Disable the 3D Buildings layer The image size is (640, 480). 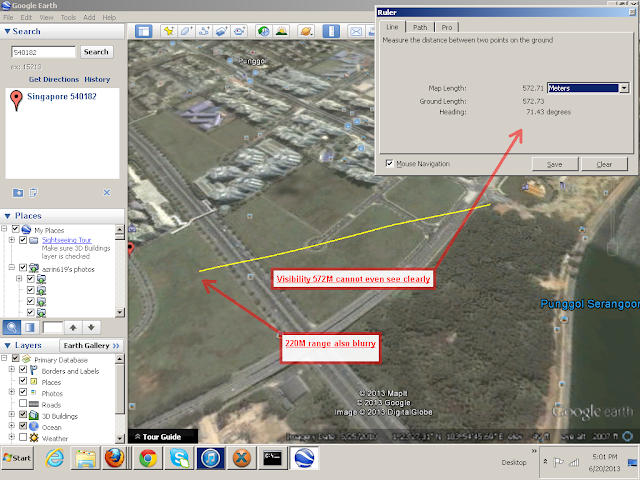click(x=23, y=414)
